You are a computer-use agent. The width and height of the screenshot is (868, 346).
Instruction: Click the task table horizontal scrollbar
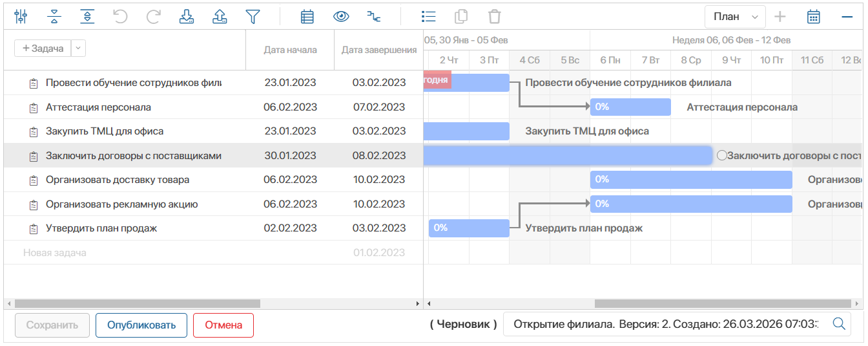pos(137,303)
